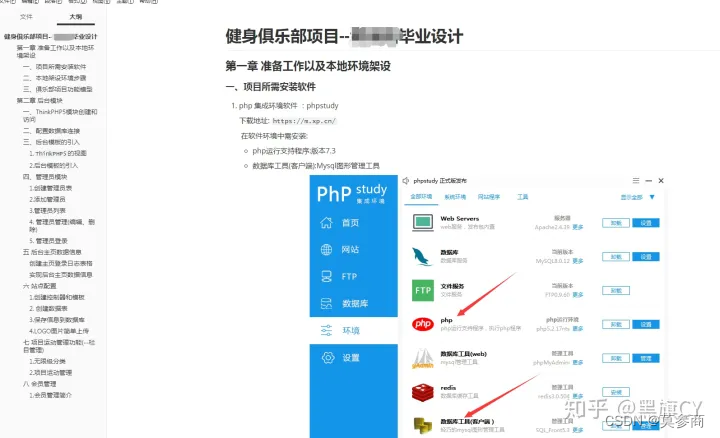The image size is (720, 438).
Task: Go to outline item 2.项目活动管理
Action: [x=51, y=373]
